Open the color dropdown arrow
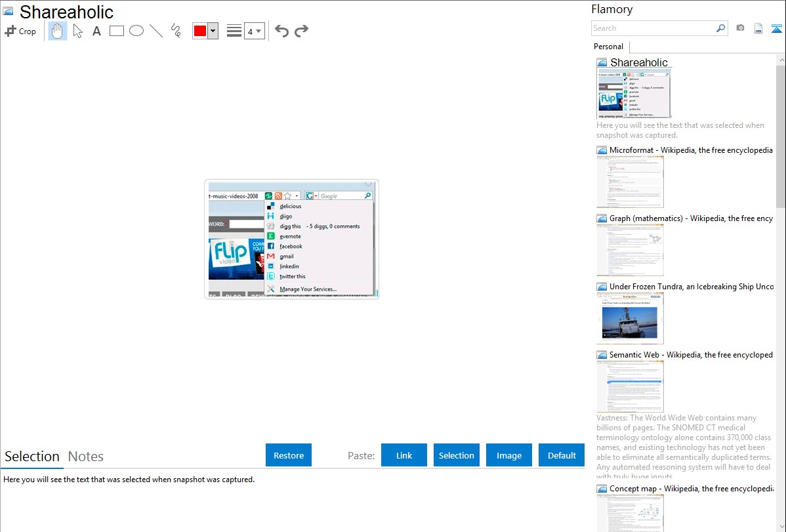 point(213,31)
